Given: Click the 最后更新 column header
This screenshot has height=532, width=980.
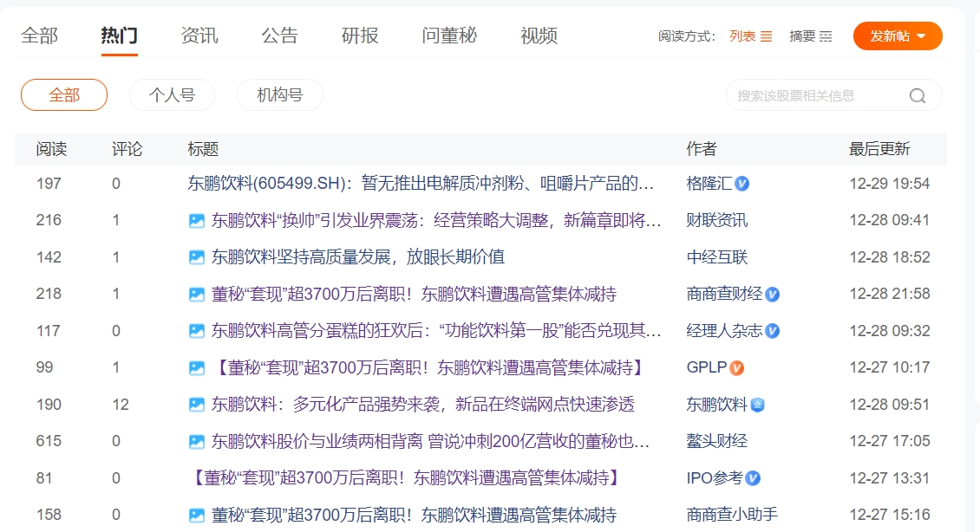Looking at the screenshot, I should click(879, 149).
